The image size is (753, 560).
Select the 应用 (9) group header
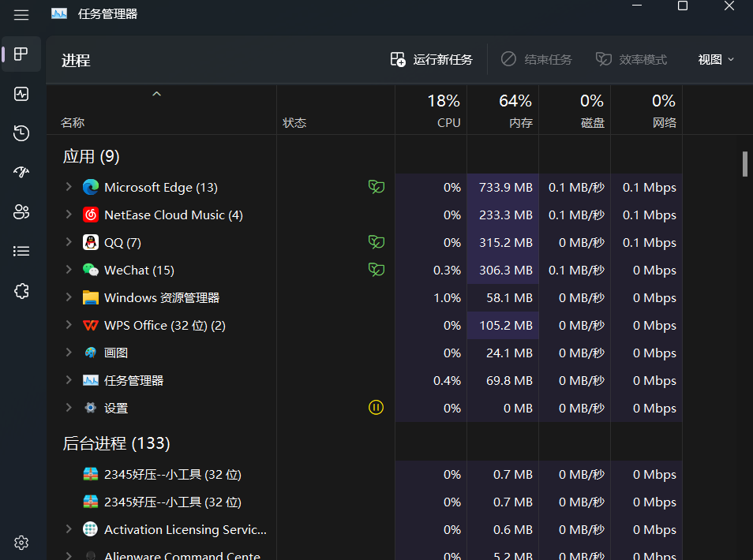[x=92, y=156]
